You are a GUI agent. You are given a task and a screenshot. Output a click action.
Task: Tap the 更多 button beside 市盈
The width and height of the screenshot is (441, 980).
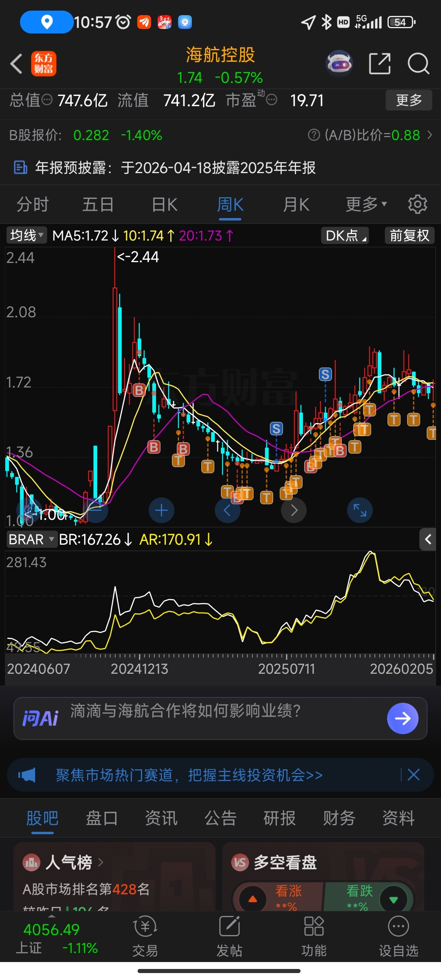409,100
